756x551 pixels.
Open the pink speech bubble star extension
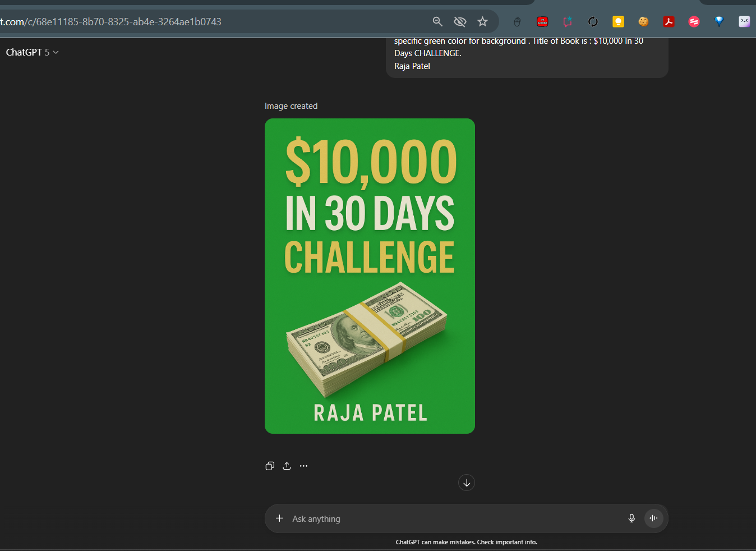(568, 22)
